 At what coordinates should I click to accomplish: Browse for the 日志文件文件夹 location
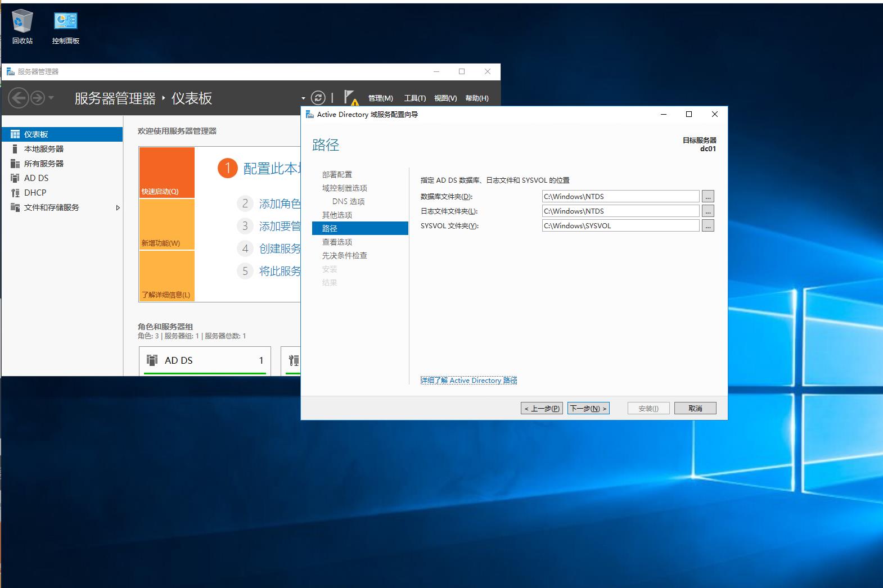[x=708, y=211]
